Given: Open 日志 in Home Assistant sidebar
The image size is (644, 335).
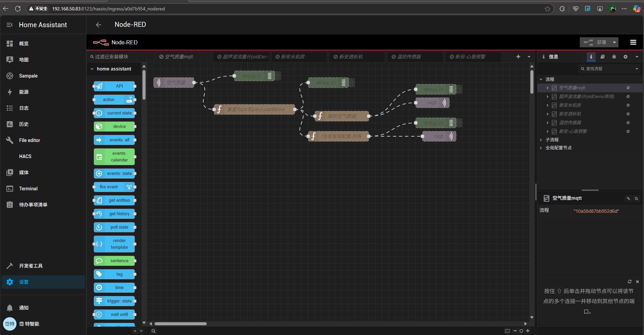Looking at the screenshot, I should click(24, 108).
